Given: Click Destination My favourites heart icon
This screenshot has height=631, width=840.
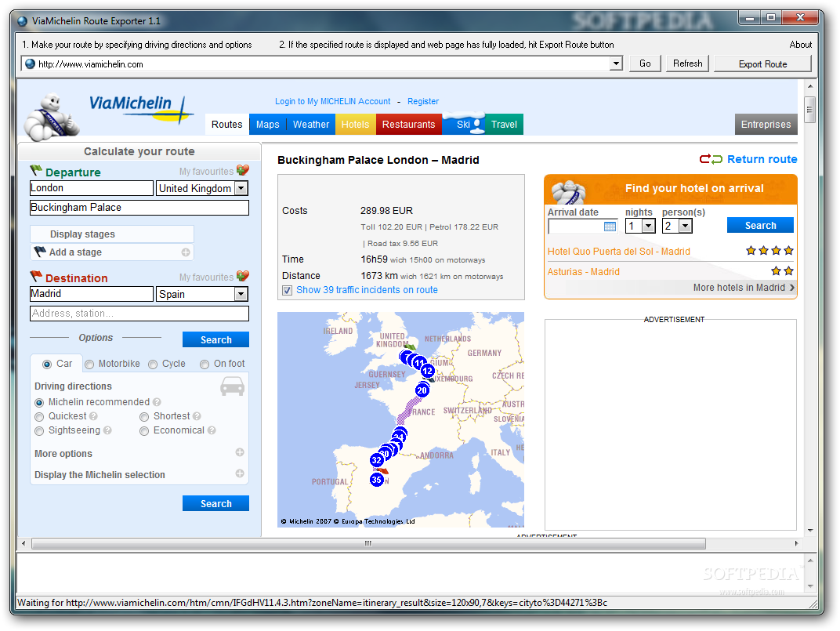Looking at the screenshot, I should point(243,276).
